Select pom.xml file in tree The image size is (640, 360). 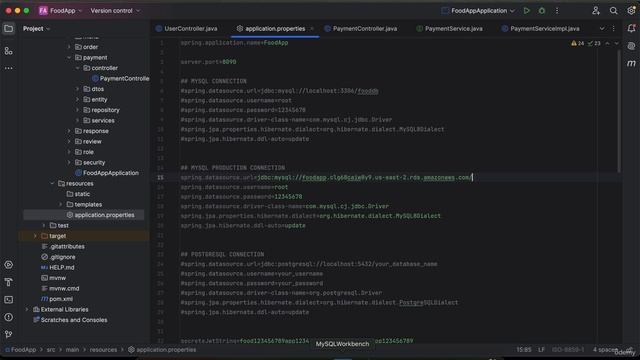pyautogui.click(x=57, y=299)
